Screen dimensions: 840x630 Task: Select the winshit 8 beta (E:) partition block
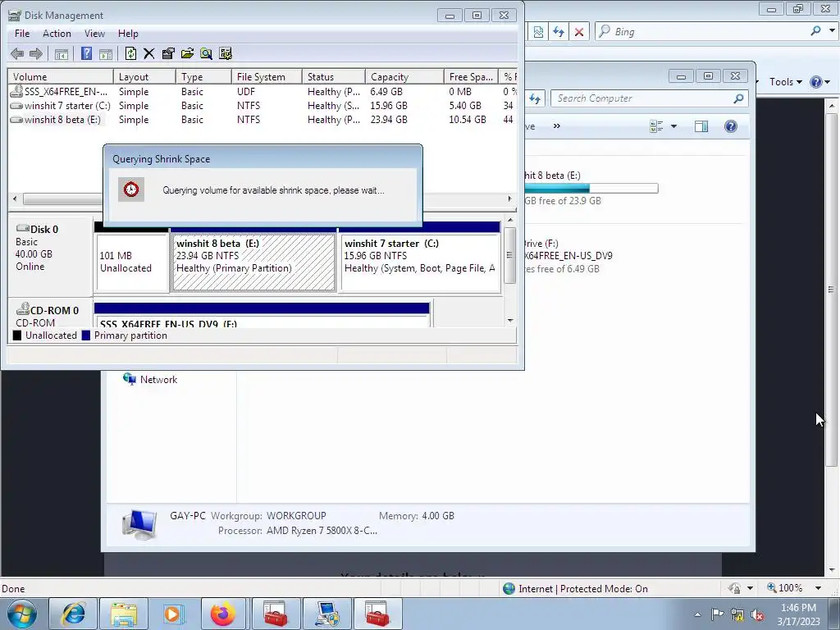(x=253, y=262)
